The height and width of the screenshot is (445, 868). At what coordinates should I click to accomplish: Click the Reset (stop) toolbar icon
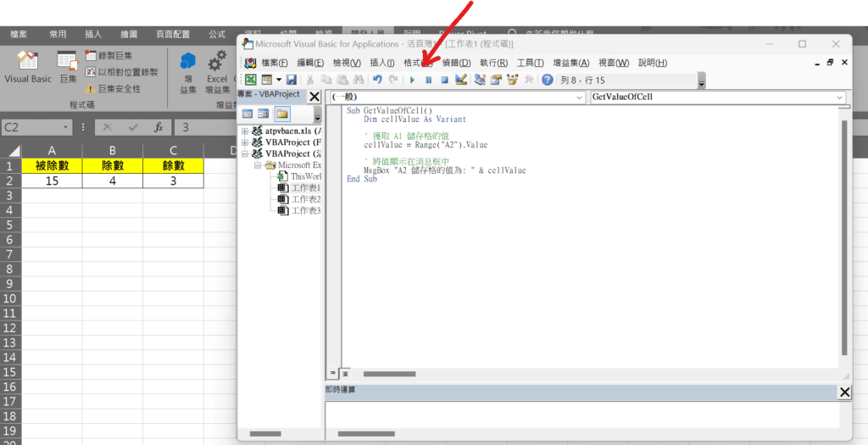(444, 80)
